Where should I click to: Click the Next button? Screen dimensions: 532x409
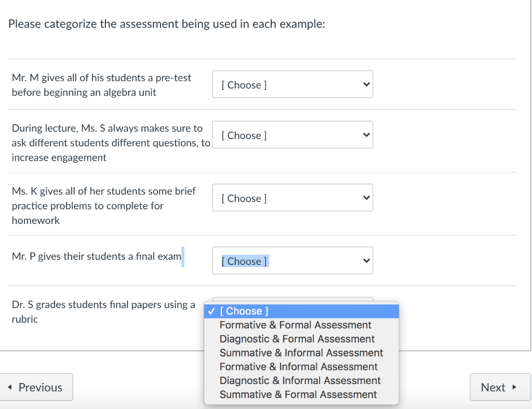[500, 387]
